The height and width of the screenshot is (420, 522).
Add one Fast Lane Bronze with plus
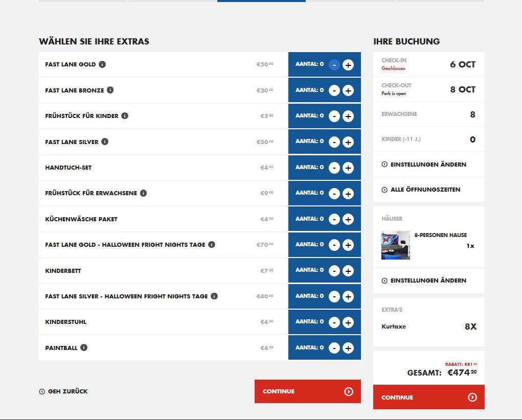(348, 90)
